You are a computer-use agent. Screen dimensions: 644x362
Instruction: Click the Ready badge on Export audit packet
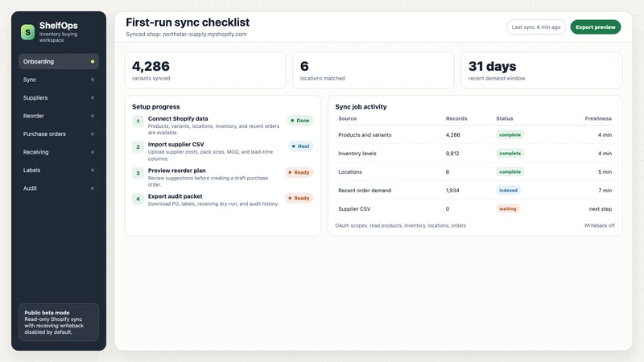click(x=299, y=198)
